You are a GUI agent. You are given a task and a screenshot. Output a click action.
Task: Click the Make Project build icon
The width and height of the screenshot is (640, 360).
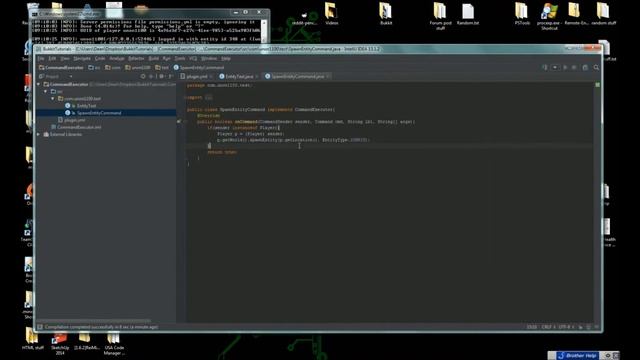click(544, 67)
